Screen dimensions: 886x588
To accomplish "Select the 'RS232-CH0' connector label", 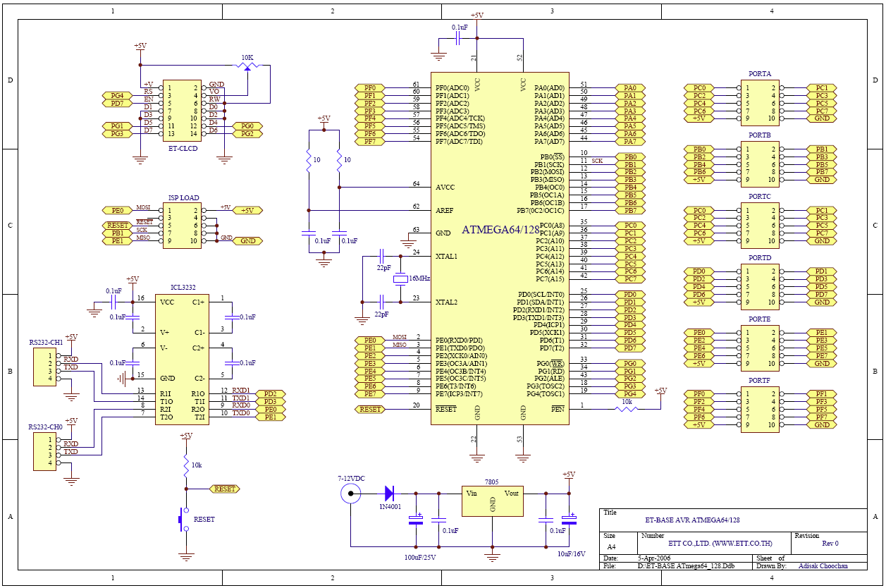I will click(46, 427).
